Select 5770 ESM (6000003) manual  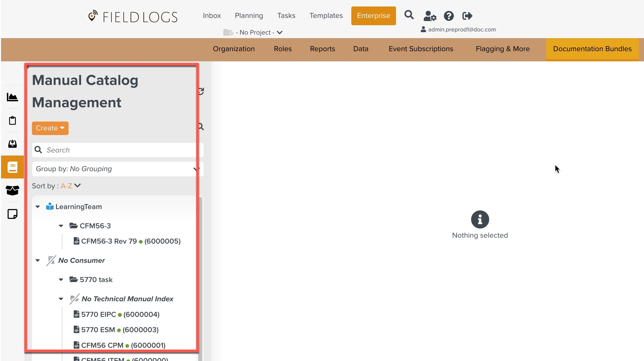pyautogui.click(x=120, y=330)
